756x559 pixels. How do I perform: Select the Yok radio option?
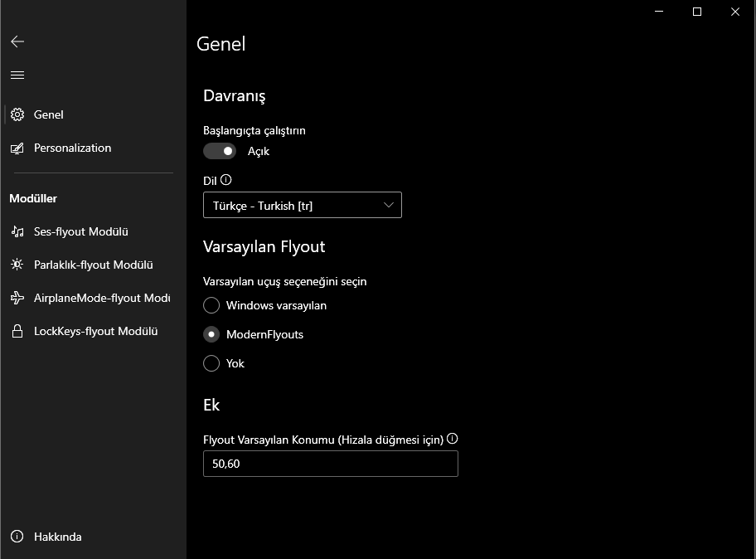(211, 363)
